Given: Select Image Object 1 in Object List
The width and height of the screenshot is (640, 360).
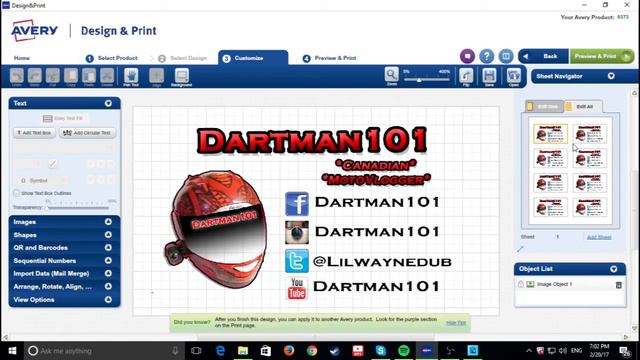Looking at the screenshot, I should point(554,284).
